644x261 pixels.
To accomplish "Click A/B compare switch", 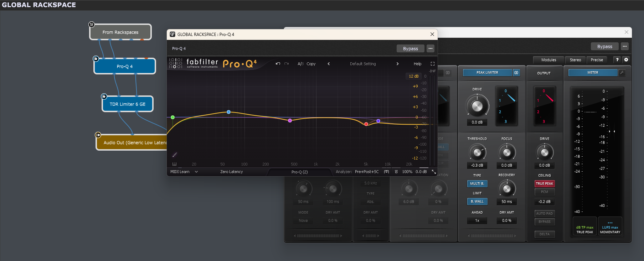I will [301, 64].
